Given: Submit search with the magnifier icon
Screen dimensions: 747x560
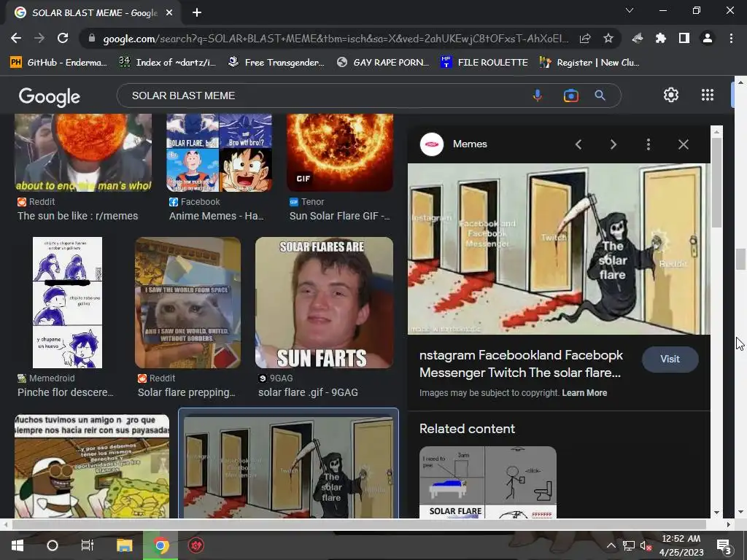Looking at the screenshot, I should pos(600,96).
